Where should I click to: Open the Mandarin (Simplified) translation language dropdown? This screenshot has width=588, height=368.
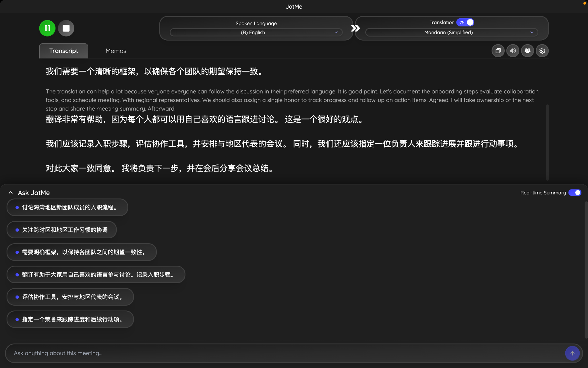[x=451, y=32]
